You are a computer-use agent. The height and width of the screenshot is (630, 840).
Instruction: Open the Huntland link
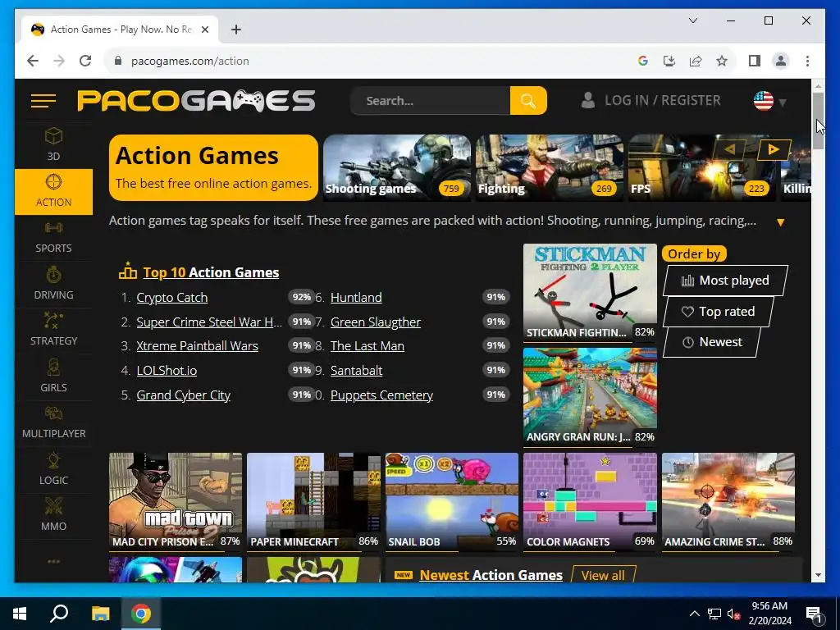356,297
